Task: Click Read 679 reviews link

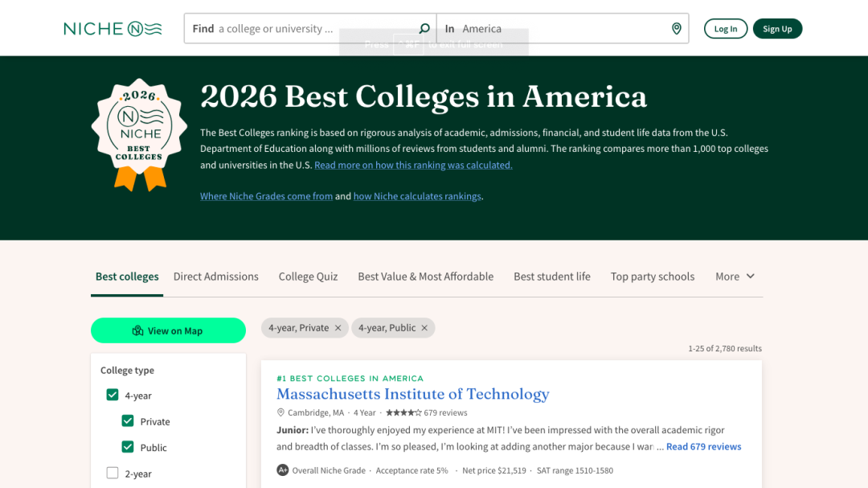Action: 703,446
